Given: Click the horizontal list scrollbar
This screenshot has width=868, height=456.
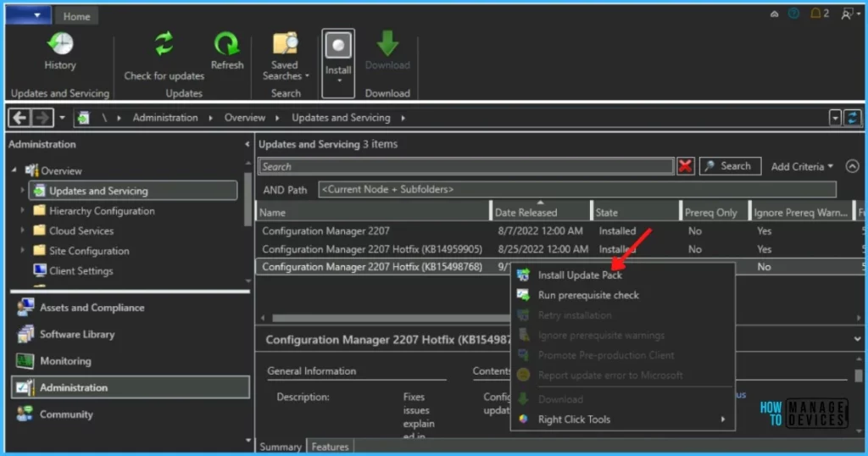Looking at the screenshot, I should (390, 318).
